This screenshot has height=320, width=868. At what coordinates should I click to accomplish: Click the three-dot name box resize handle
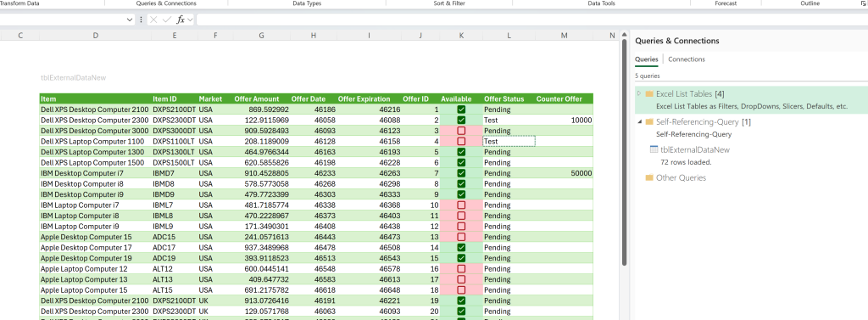tap(141, 20)
